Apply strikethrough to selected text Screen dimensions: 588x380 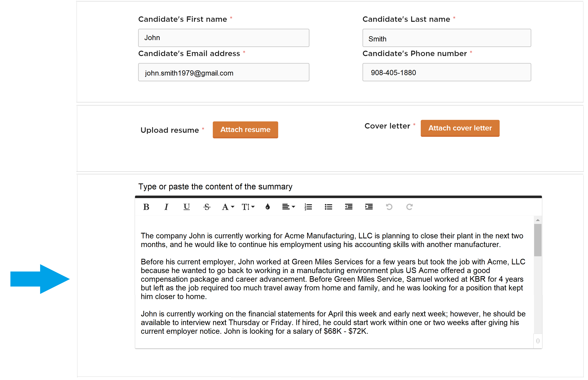pos(207,207)
